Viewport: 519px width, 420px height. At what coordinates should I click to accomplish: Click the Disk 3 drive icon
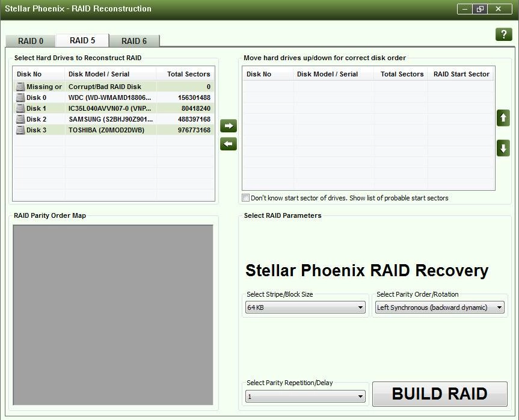click(20, 130)
